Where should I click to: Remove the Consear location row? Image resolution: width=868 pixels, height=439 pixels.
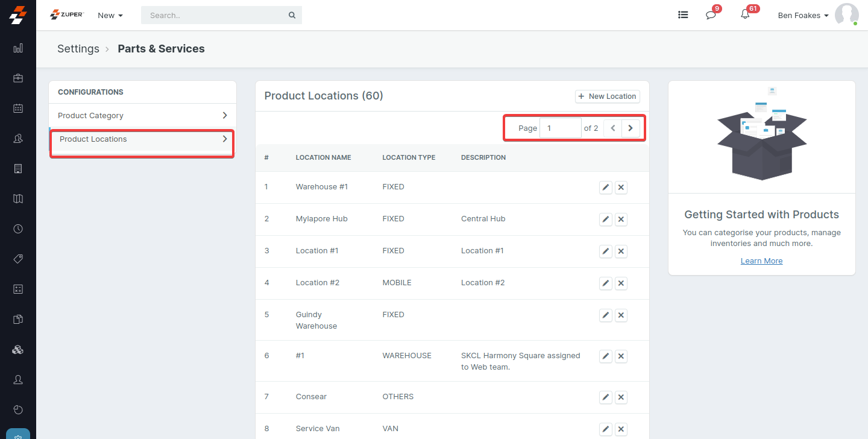click(x=621, y=397)
